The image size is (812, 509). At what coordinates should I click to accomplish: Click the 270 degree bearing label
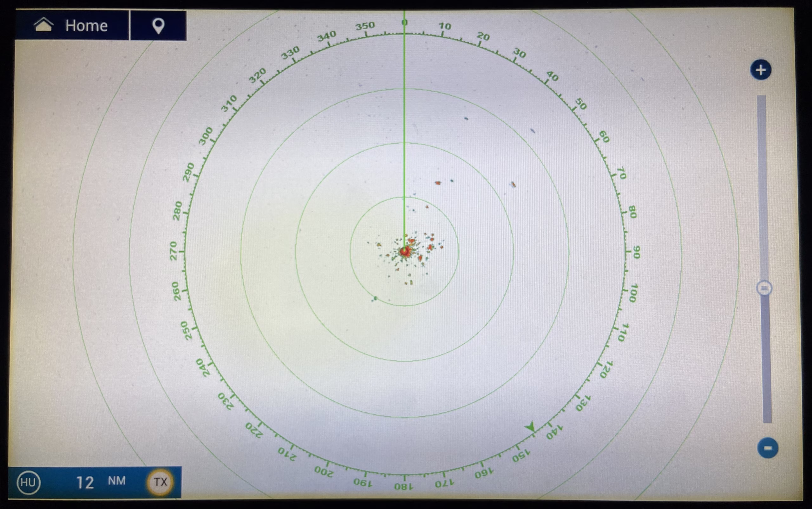(173, 251)
